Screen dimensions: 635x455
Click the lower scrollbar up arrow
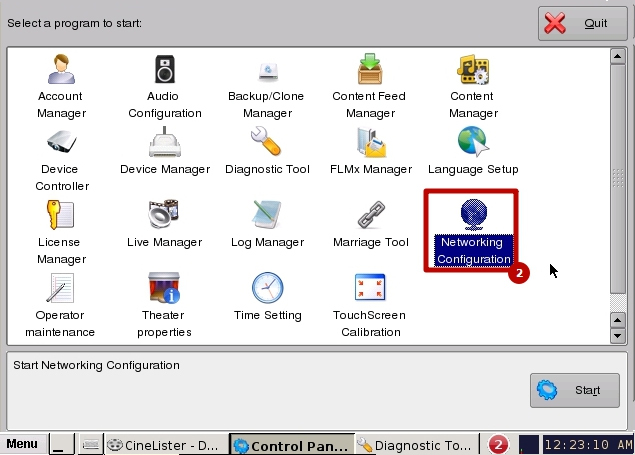[618, 321]
